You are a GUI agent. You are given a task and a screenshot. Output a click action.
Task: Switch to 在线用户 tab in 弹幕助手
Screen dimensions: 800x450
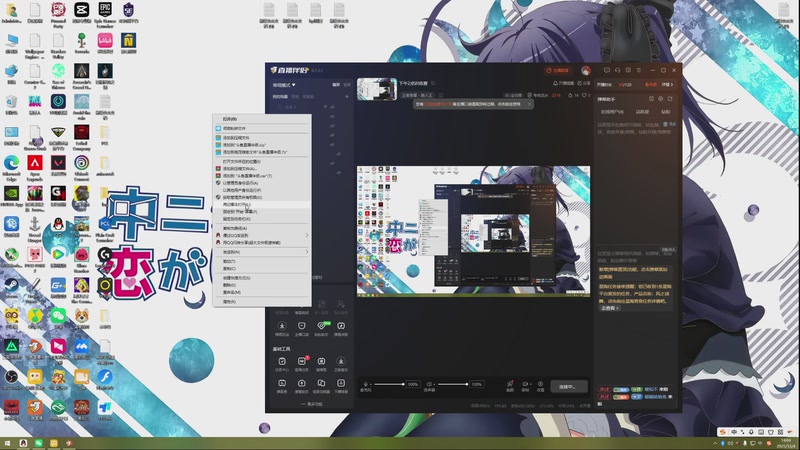tap(612, 112)
